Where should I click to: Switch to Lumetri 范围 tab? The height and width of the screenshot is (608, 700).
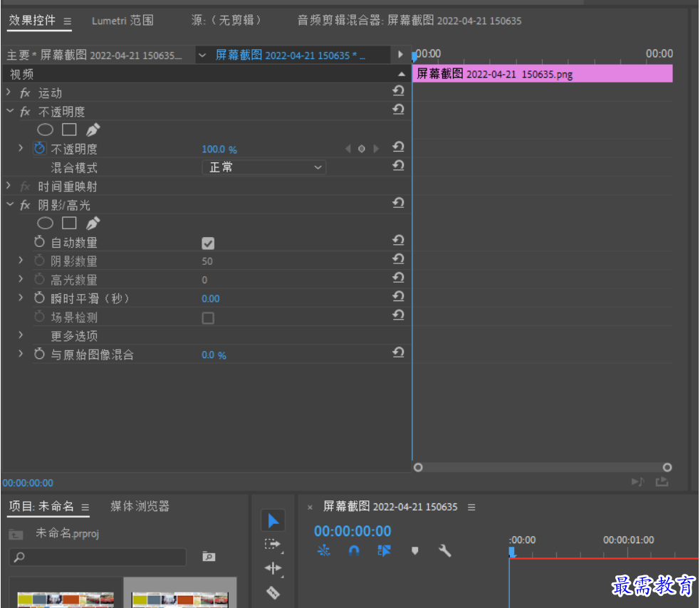tap(122, 21)
